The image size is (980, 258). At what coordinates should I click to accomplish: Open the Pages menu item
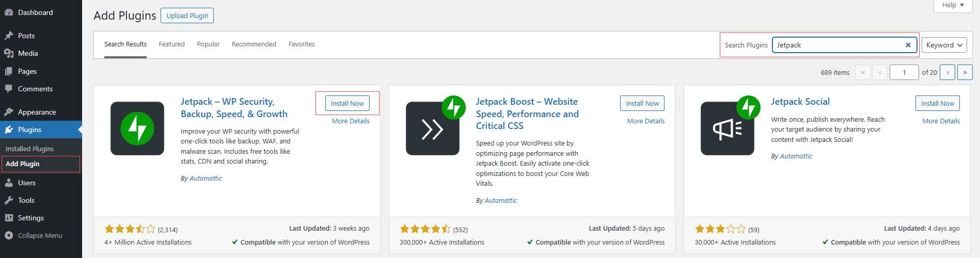click(x=41, y=71)
